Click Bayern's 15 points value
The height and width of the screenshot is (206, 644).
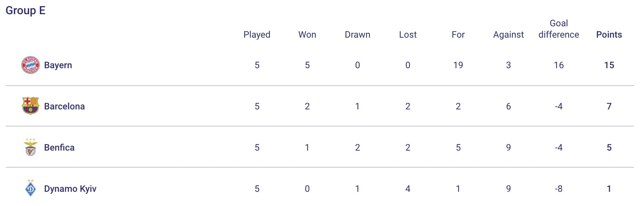[609, 65]
